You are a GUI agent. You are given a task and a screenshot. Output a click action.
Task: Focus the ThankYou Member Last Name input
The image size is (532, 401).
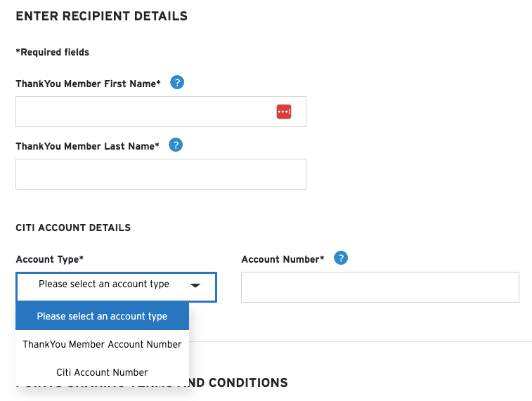coord(161,174)
